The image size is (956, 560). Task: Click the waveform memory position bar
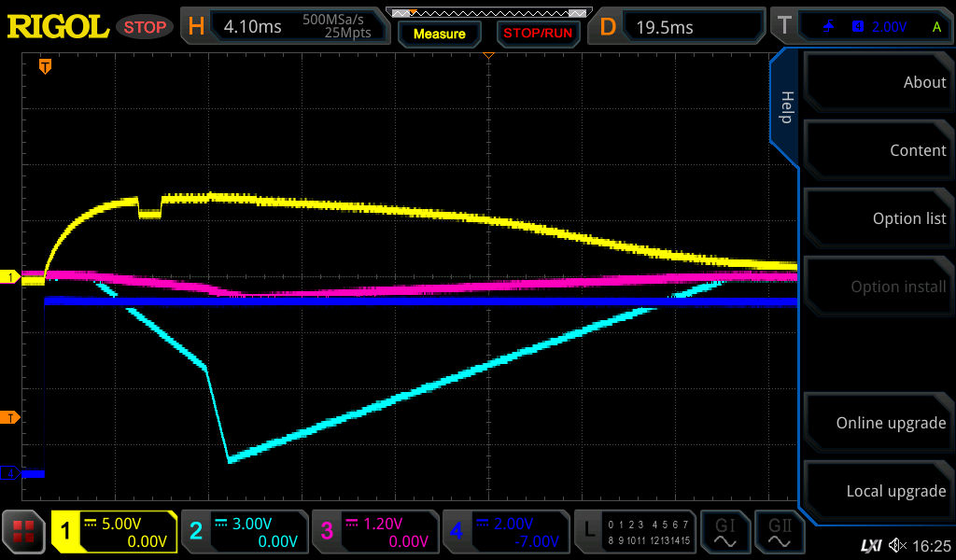tap(488, 13)
